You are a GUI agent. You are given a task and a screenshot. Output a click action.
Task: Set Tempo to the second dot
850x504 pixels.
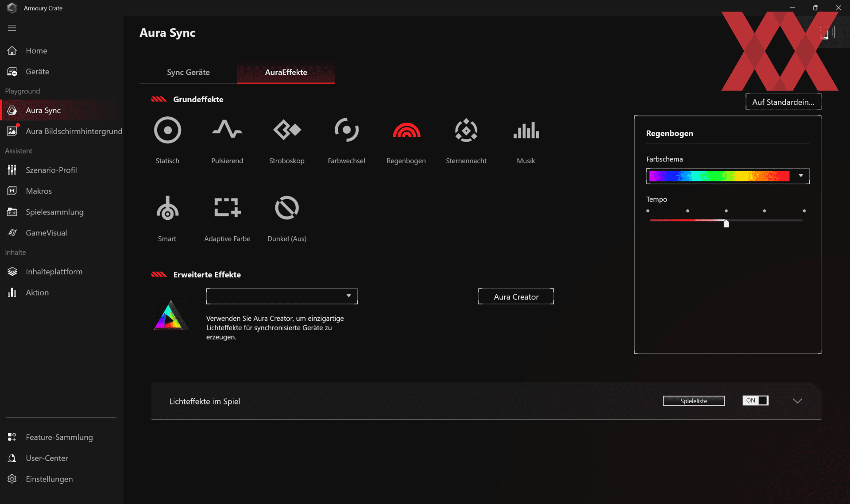click(688, 211)
